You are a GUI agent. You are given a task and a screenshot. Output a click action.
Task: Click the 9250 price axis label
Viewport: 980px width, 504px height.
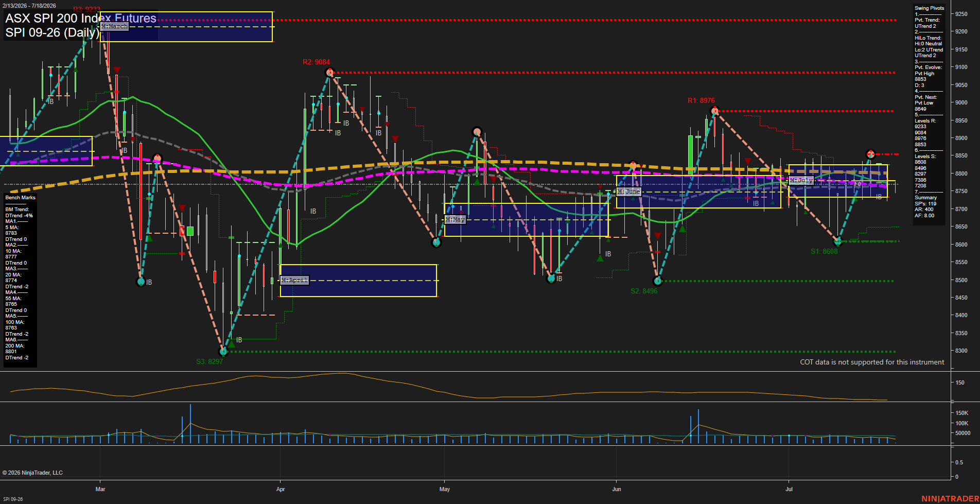(x=961, y=14)
